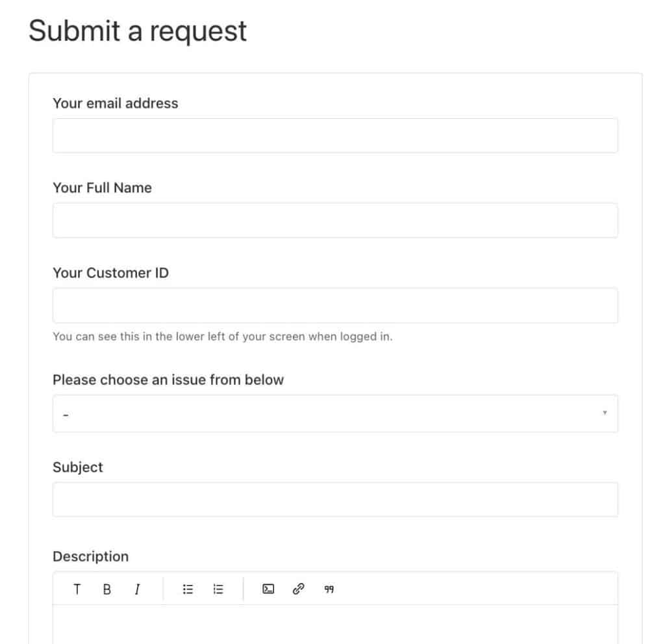Toggle bold formatting in Description toolbar

[x=107, y=589]
